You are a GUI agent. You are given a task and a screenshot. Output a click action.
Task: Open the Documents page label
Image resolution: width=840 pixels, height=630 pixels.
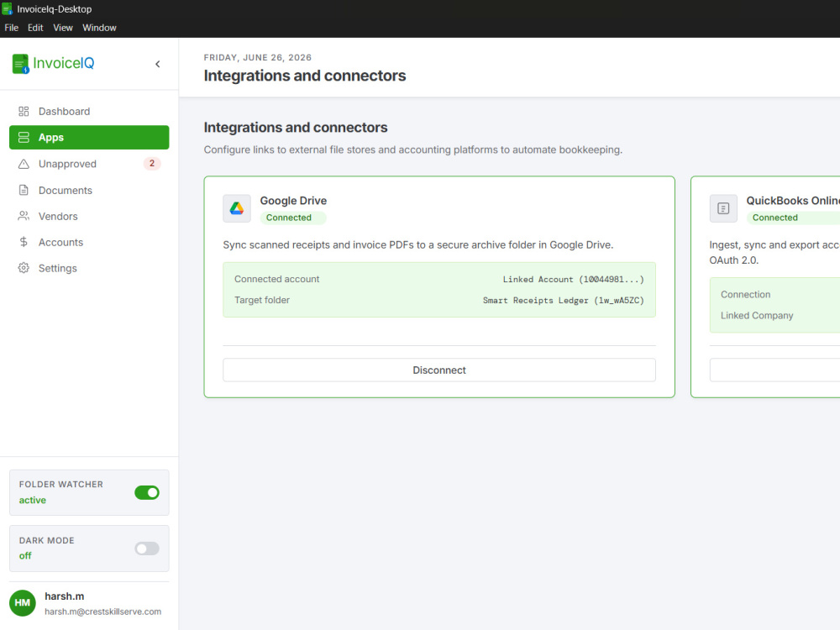(x=66, y=190)
